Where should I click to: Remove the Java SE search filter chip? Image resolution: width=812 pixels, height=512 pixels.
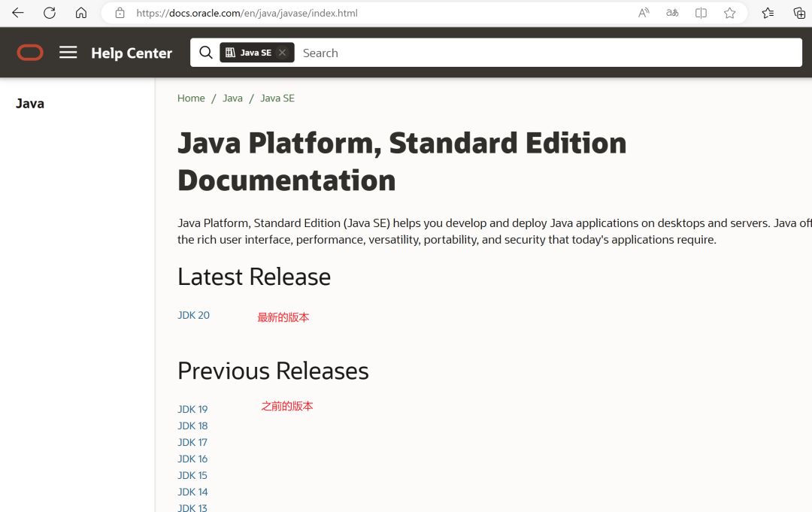pyautogui.click(x=282, y=53)
